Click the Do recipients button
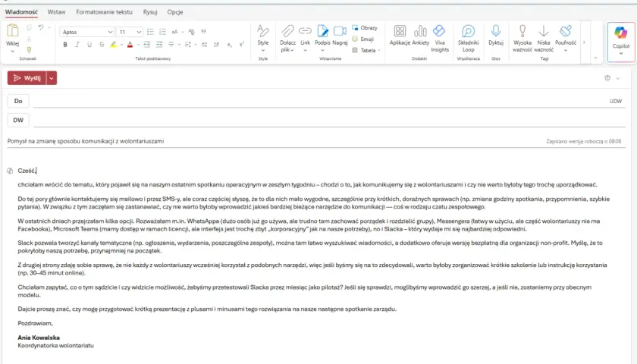 pyautogui.click(x=18, y=101)
